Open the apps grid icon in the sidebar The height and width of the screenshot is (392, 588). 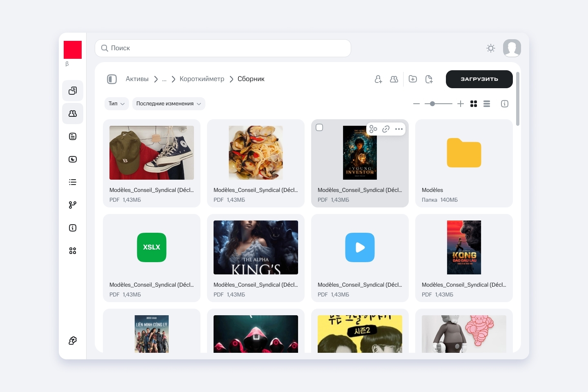click(73, 251)
